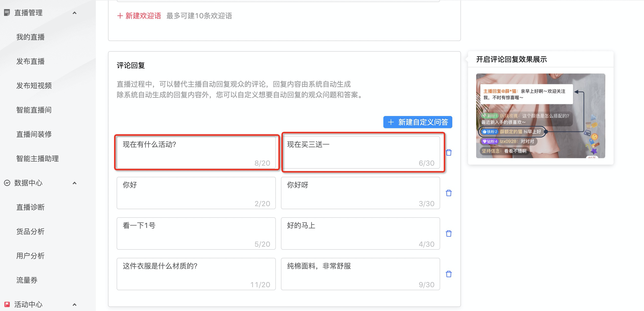Collapse the 直播管理 section chevron
The height and width of the screenshot is (311, 644).
(75, 13)
